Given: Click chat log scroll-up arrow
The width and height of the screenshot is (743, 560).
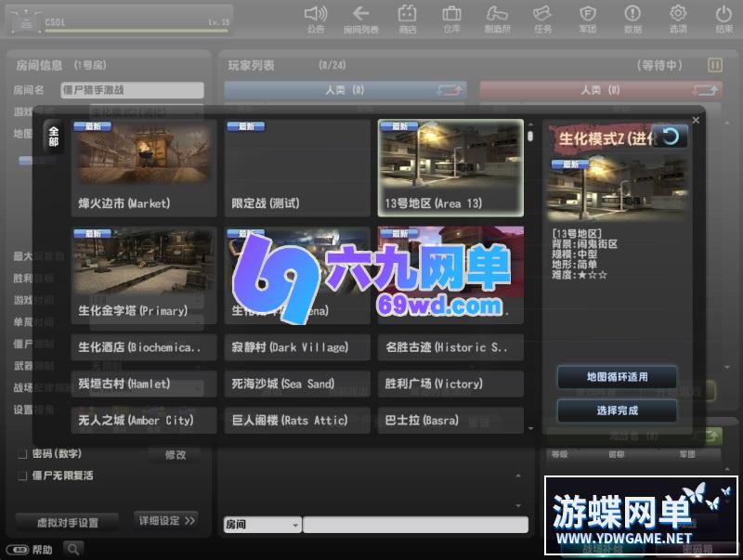Looking at the screenshot, I should click(518, 475).
